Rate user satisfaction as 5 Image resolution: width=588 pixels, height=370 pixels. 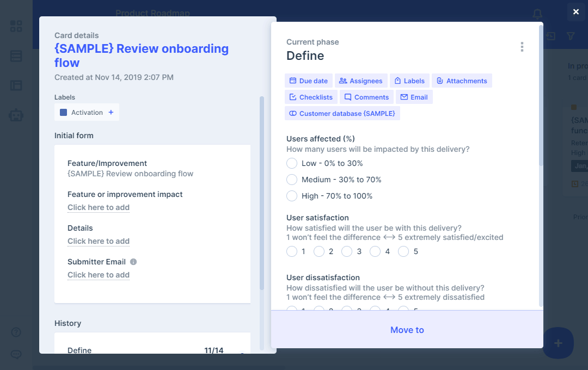tap(403, 251)
